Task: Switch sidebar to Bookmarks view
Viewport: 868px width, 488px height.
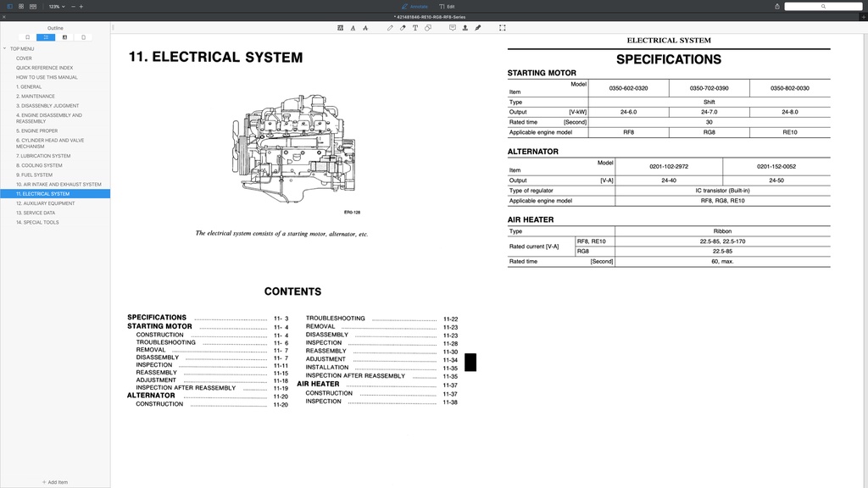Action: coord(27,36)
